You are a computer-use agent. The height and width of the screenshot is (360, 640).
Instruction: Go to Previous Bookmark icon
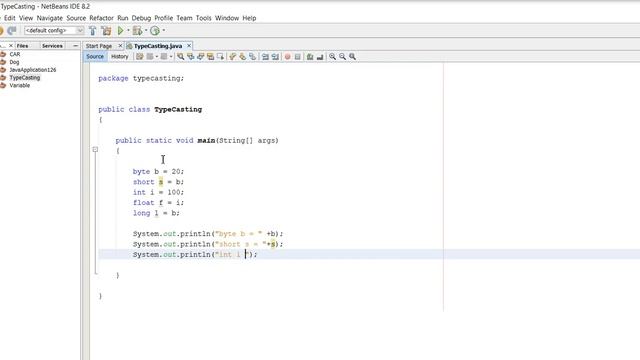[x=233, y=57]
